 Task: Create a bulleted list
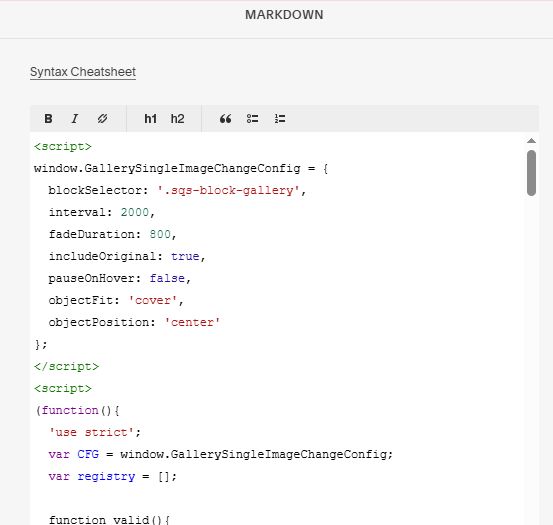pos(253,118)
